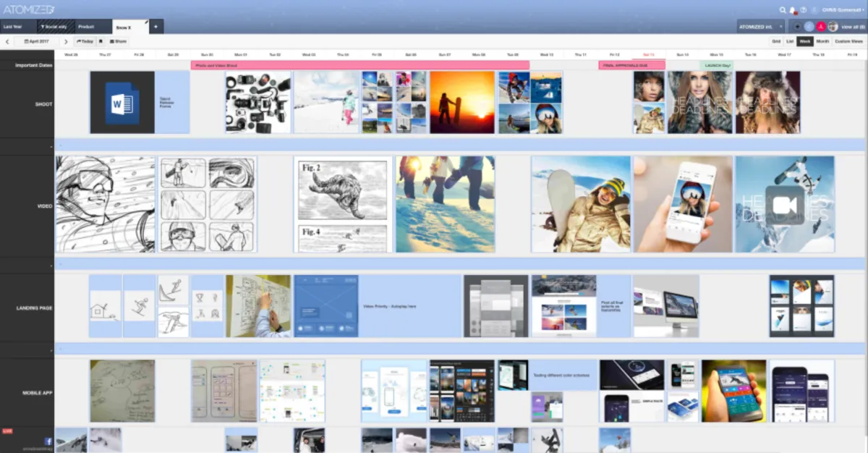Jump to Today

[85, 41]
